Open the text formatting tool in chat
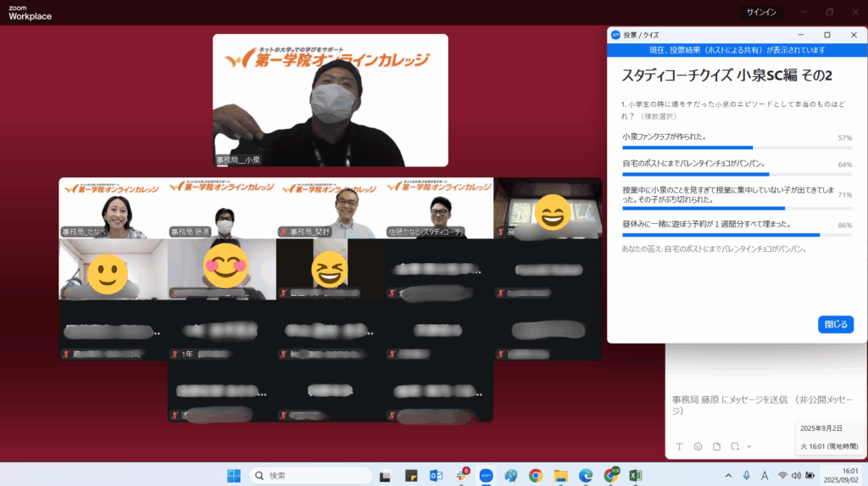This screenshot has height=486, width=868. (x=679, y=446)
